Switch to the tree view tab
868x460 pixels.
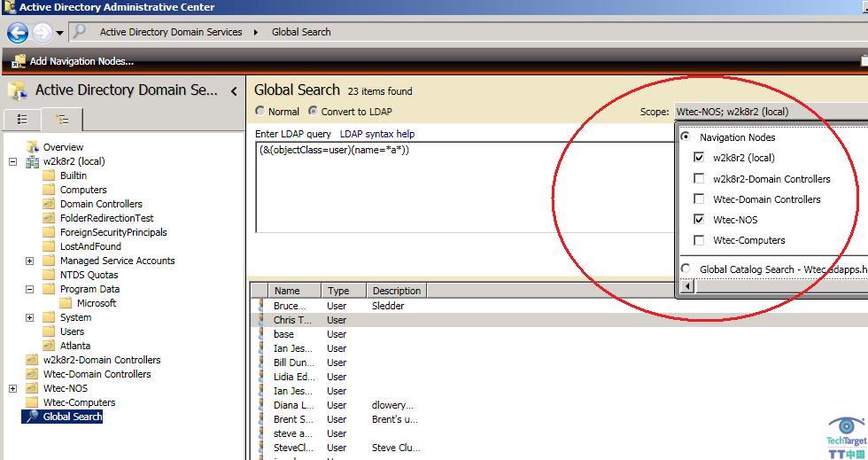[62, 119]
